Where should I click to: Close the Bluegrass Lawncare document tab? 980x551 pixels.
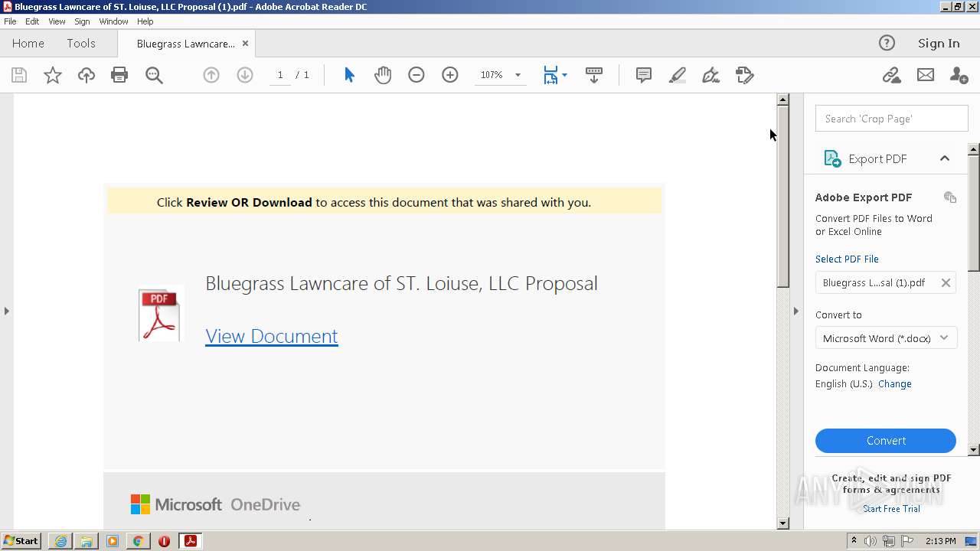245,44
